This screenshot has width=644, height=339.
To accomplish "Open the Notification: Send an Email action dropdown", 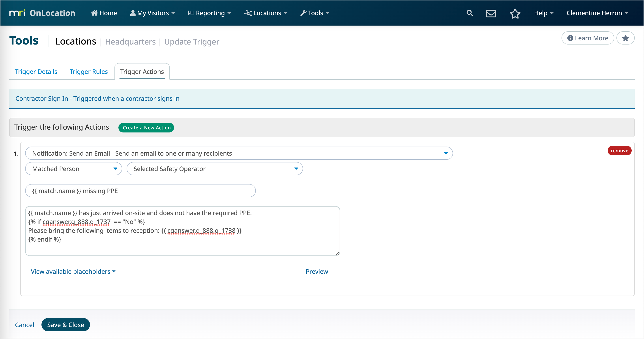I will pyautogui.click(x=239, y=153).
